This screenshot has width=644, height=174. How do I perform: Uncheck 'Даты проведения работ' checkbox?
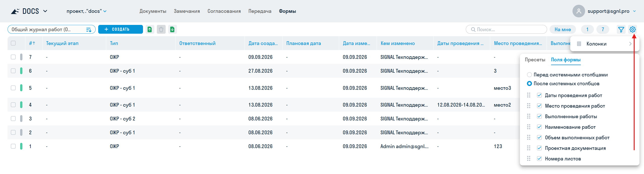click(539, 95)
